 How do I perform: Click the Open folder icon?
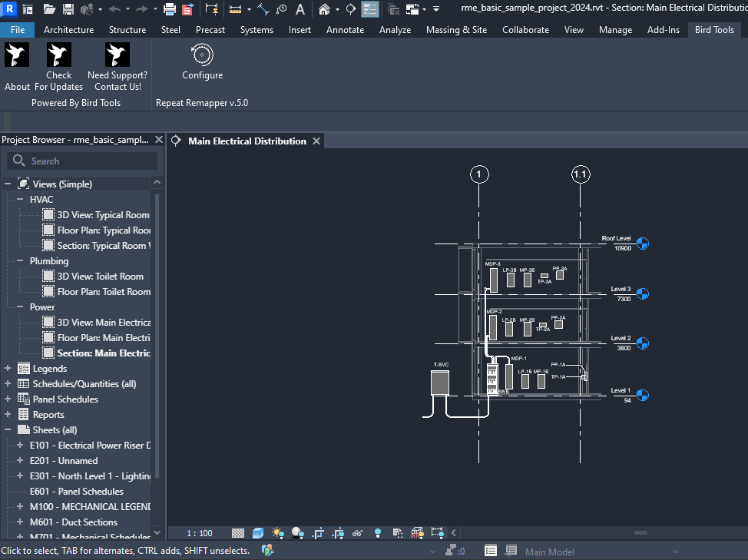[49, 9]
